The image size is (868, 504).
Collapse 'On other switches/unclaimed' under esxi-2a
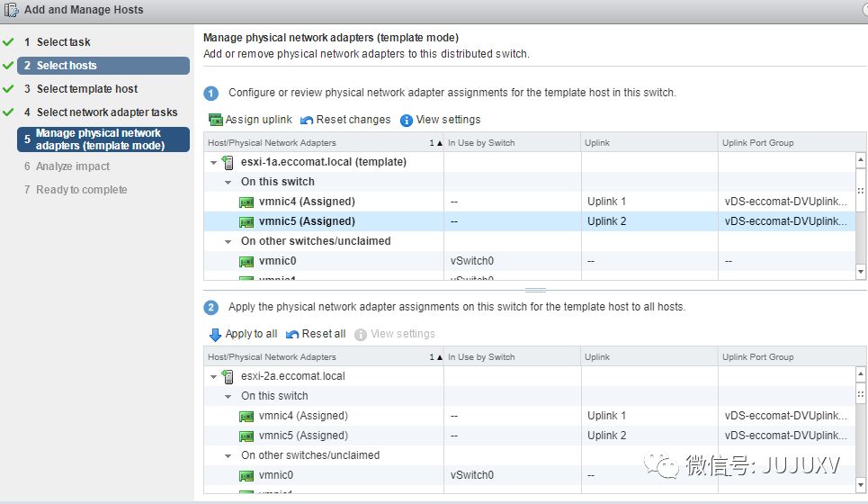point(229,455)
